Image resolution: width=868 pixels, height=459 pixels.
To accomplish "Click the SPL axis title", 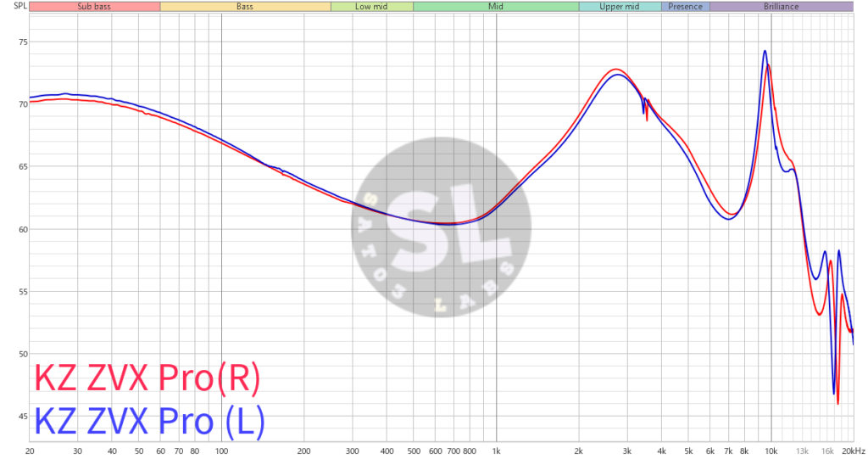I will [x=20, y=6].
